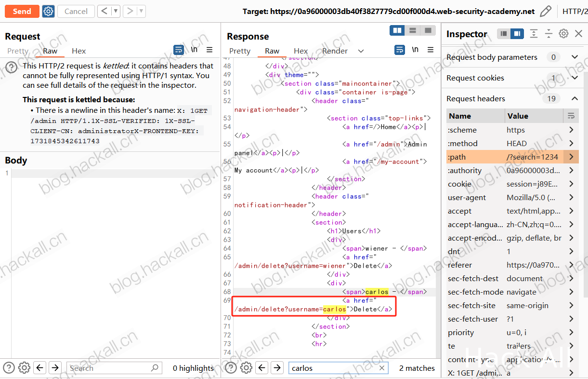This screenshot has width=588, height=379.
Task: Open the history-back dropdown arrow
Action: 116,11
